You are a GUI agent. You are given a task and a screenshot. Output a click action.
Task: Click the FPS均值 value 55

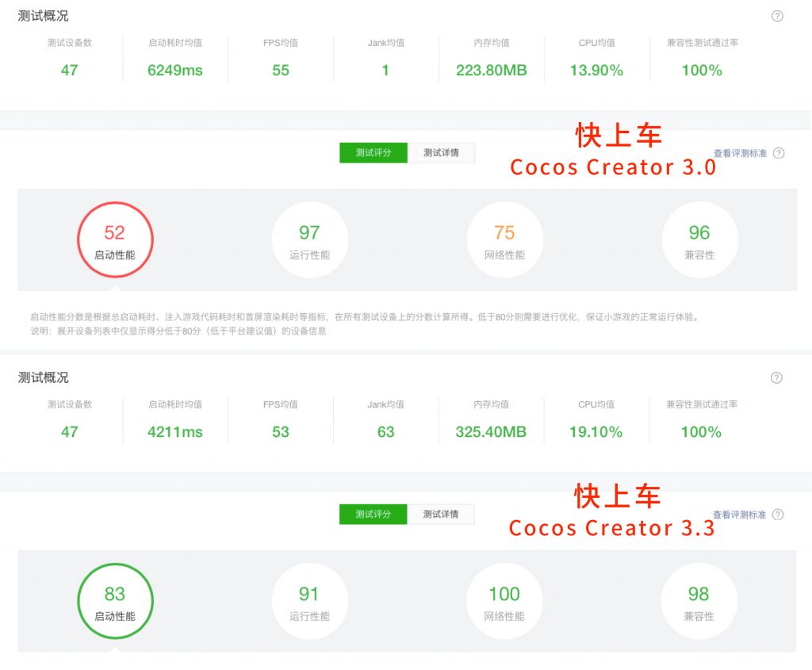(281, 71)
